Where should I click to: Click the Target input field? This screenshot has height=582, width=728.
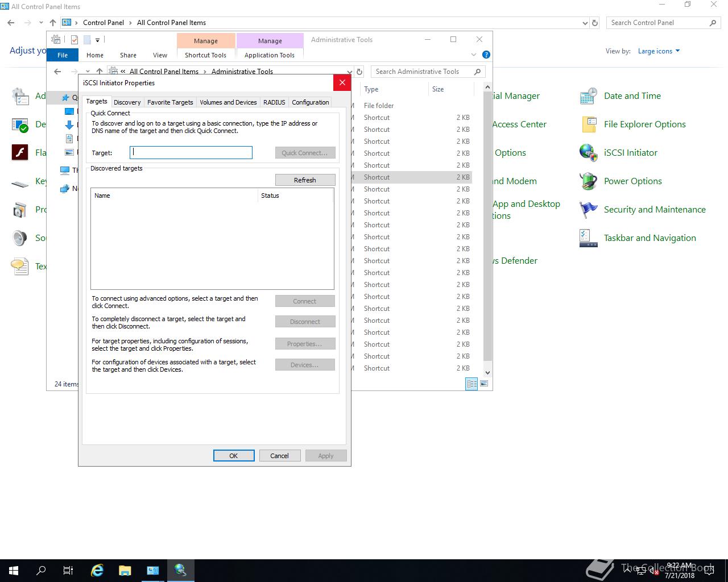(x=191, y=152)
